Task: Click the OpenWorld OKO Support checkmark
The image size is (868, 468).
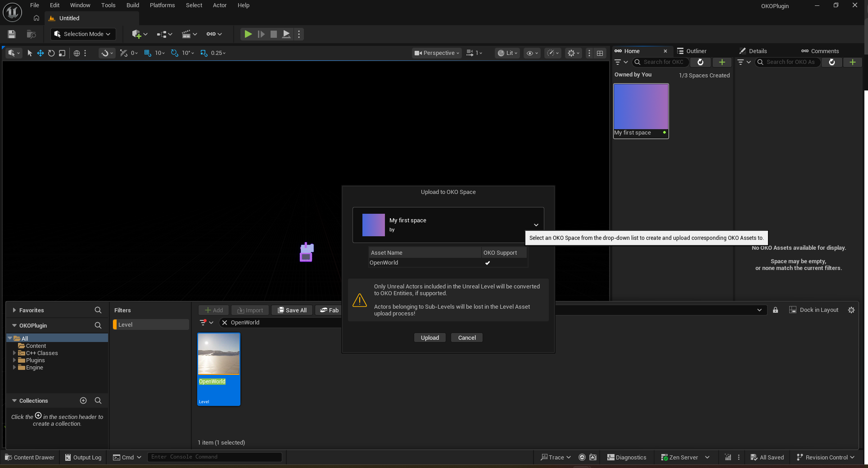Action: point(488,263)
